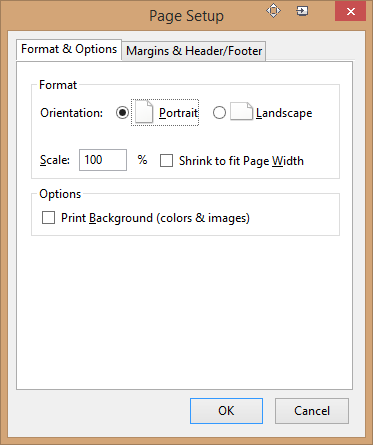373x445 pixels.
Task: Click inside the Scale percentage field
Action: 103,160
